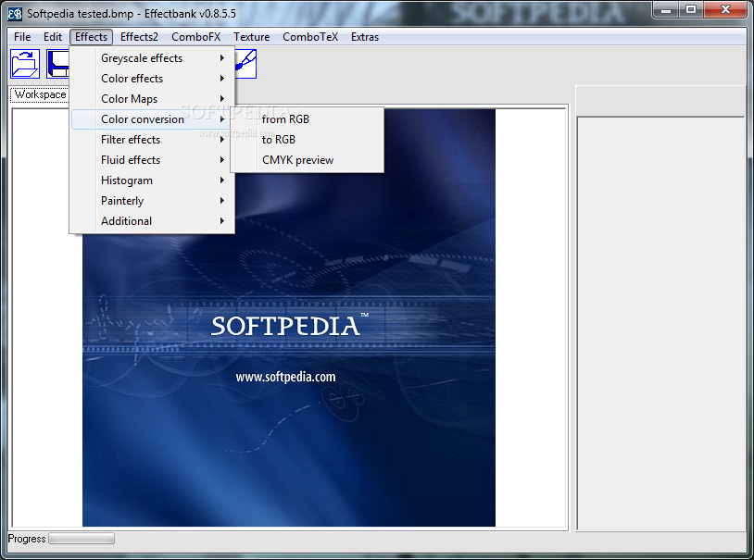
Task: Click the Effectbank title bar app icon
Action: (15, 14)
